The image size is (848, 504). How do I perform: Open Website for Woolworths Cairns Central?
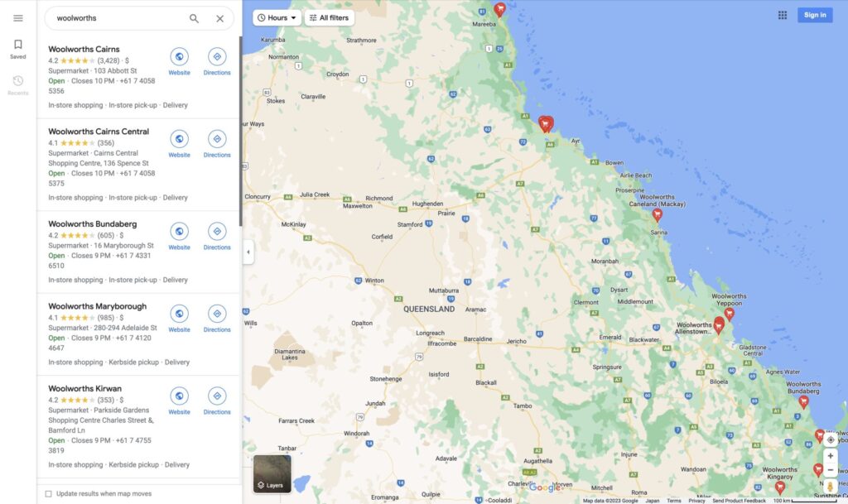point(179,144)
